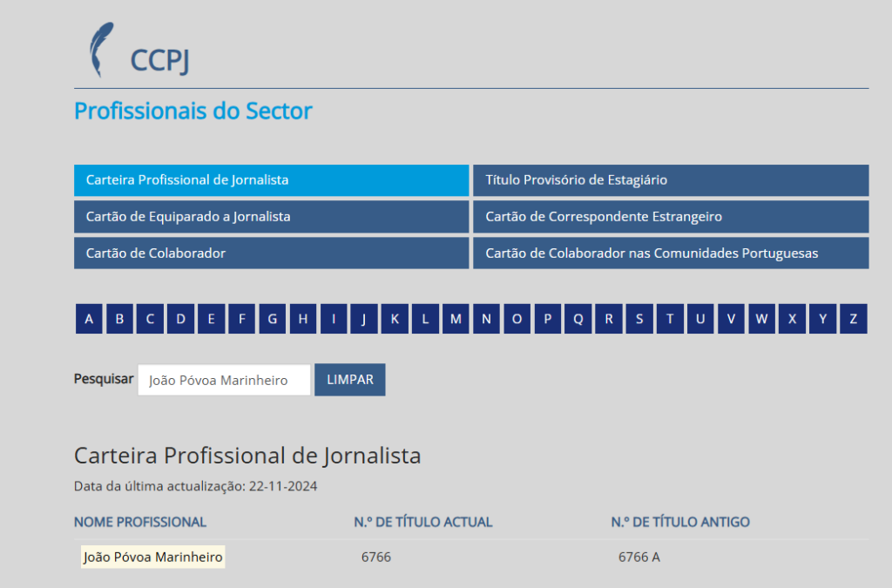Choose letter P in alphabet filter
This screenshot has height=588, width=892.
click(547, 319)
